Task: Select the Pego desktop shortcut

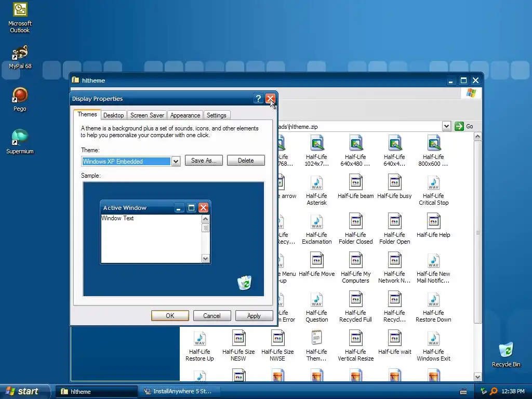Action: point(20,99)
